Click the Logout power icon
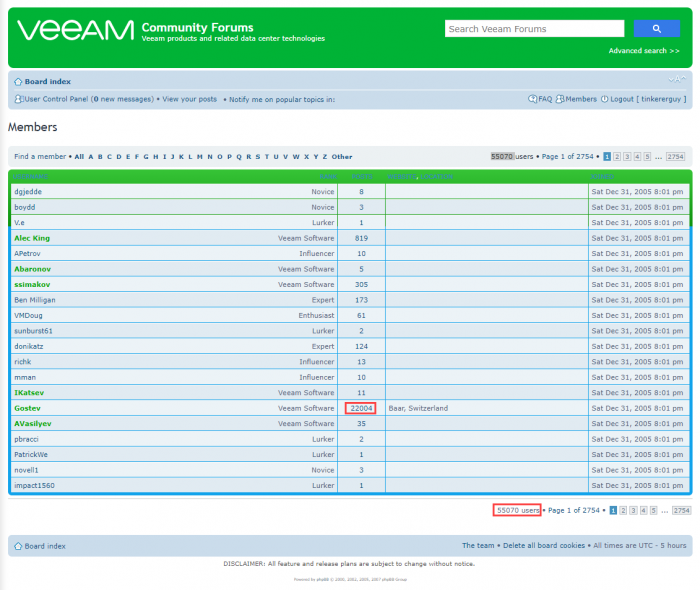This screenshot has height=590, width=700. (604, 99)
